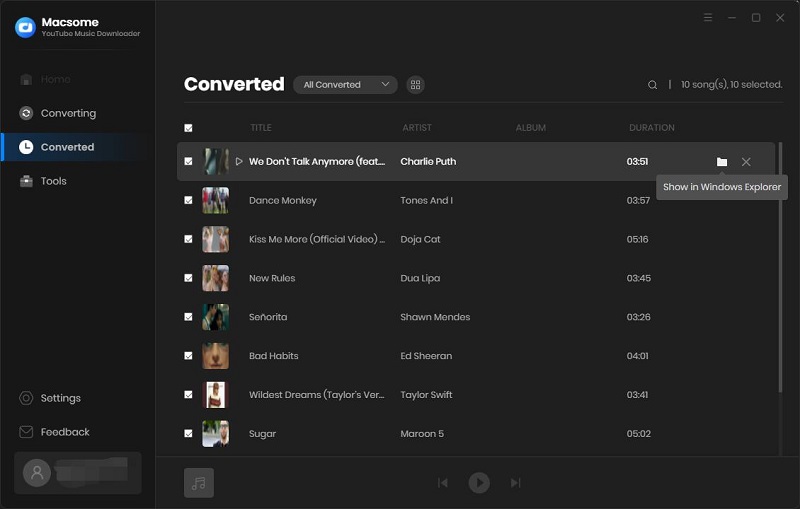Sort by the TITLE column header

coord(261,128)
